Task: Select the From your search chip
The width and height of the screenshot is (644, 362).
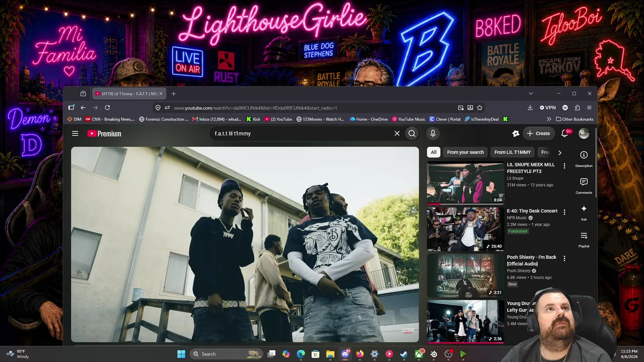Action: click(465, 152)
